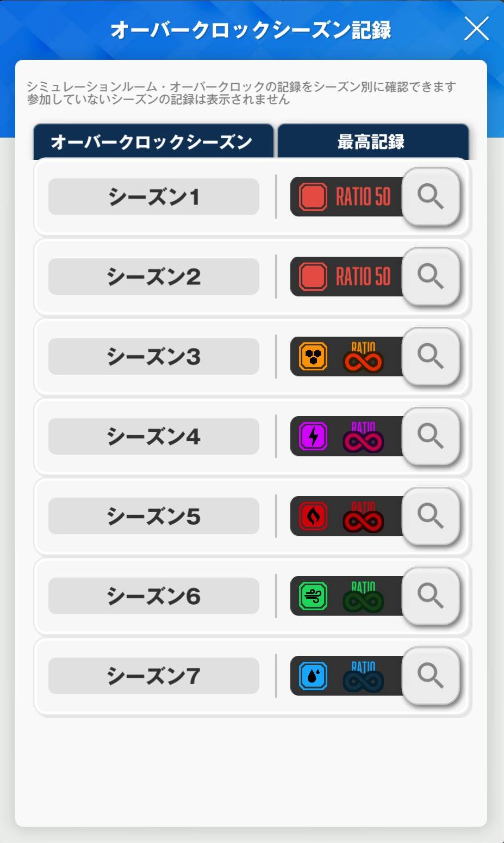This screenshot has width=504, height=843.
Task: Open Season 2 record details magnifier
Action: [431, 276]
